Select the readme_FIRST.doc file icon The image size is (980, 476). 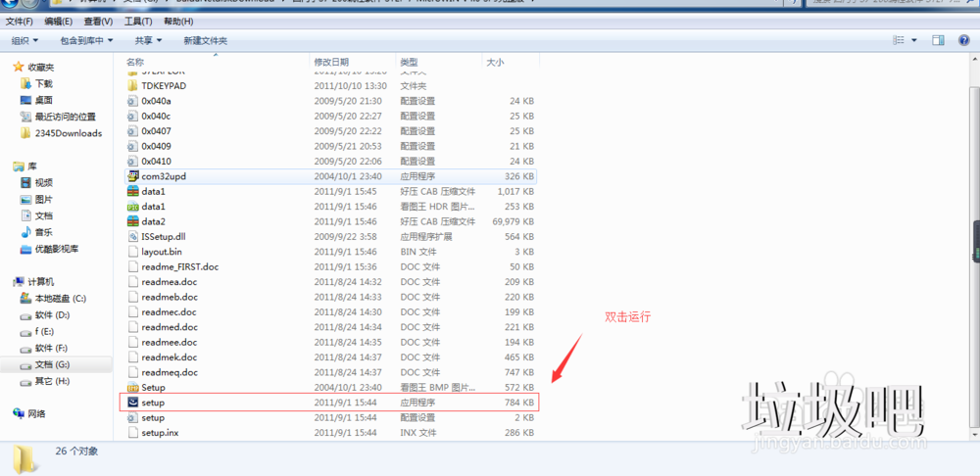click(132, 266)
